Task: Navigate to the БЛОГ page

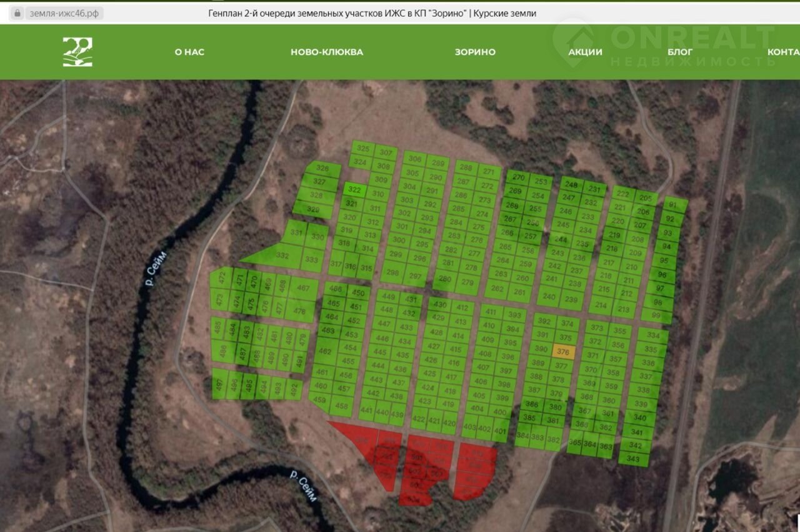Action: (680, 52)
